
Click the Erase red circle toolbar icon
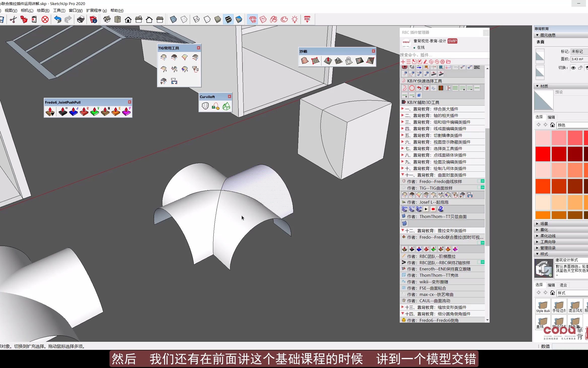pos(45,19)
